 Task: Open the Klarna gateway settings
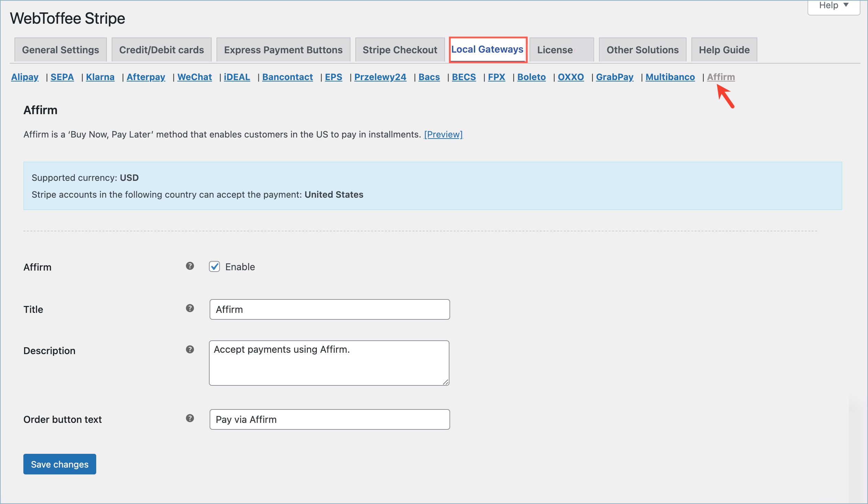click(100, 77)
